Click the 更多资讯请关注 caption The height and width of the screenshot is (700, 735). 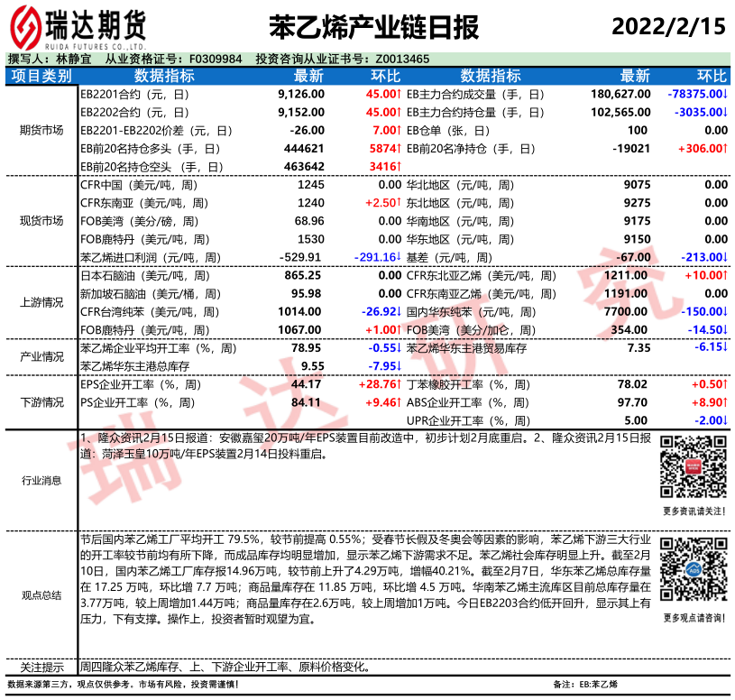pyautogui.click(x=693, y=511)
